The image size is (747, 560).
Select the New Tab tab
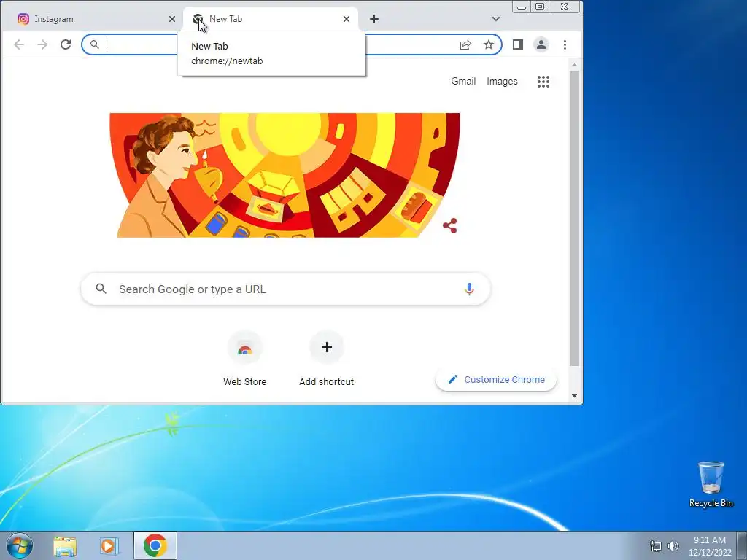click(271, 19)
